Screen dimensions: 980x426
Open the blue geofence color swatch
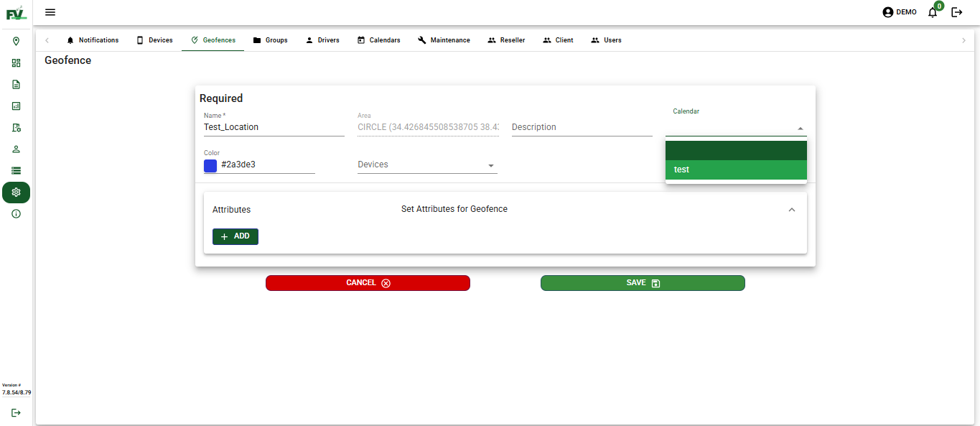pos(210,165)
